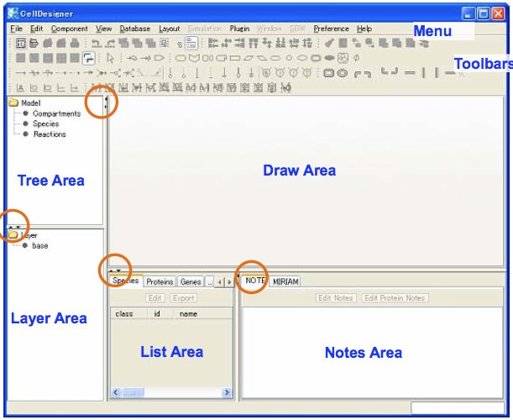Viewport: 513px width, 420px height.
Task: Select the Complex species tool
Action: click(x=343, y=58)
